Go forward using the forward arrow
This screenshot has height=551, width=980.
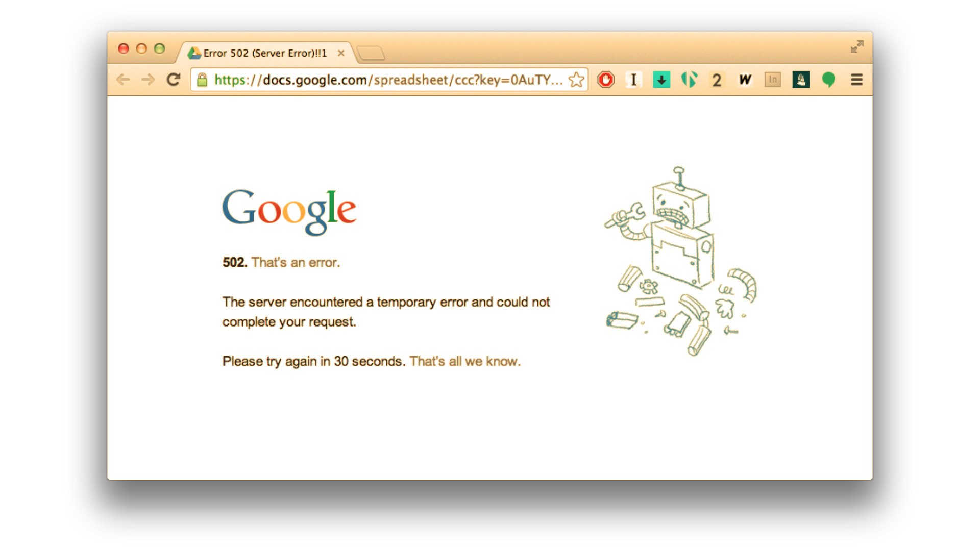tap(148, 80)
